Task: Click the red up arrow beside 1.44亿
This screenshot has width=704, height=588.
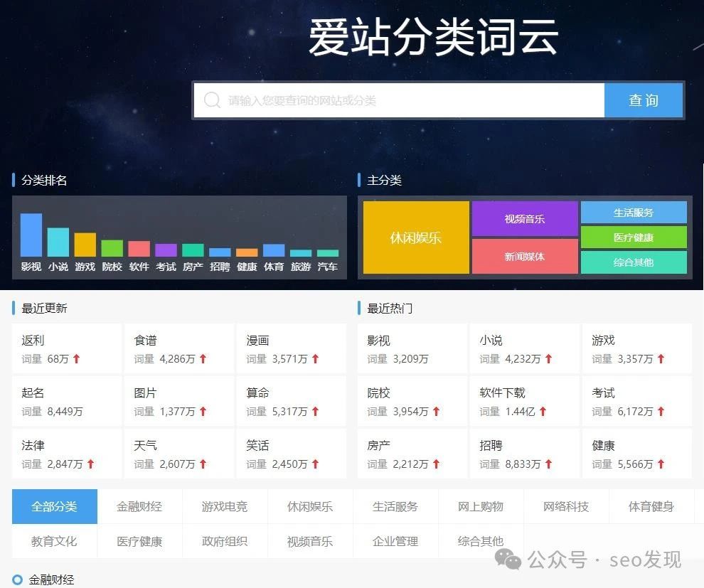Action: tap(543, 411)
